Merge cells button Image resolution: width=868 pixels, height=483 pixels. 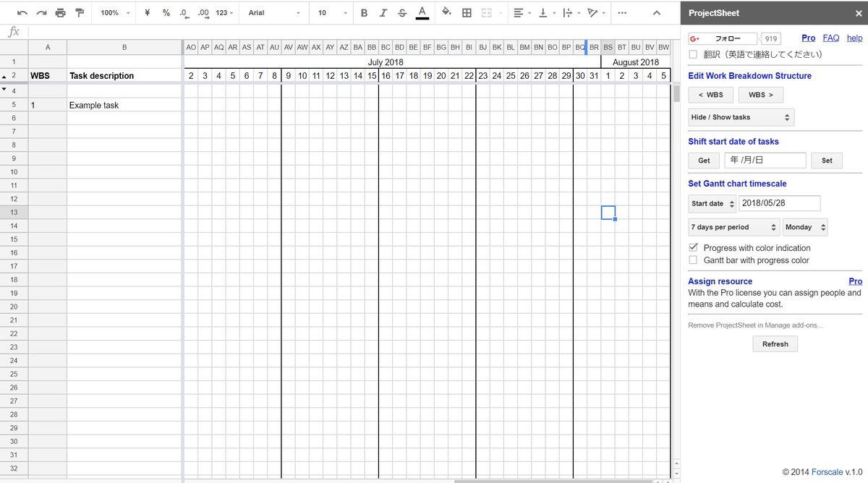486,13
